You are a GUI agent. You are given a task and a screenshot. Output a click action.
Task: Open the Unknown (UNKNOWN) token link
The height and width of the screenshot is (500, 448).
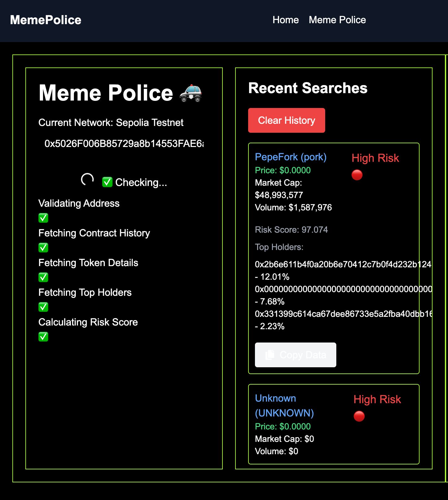(284, 406)
